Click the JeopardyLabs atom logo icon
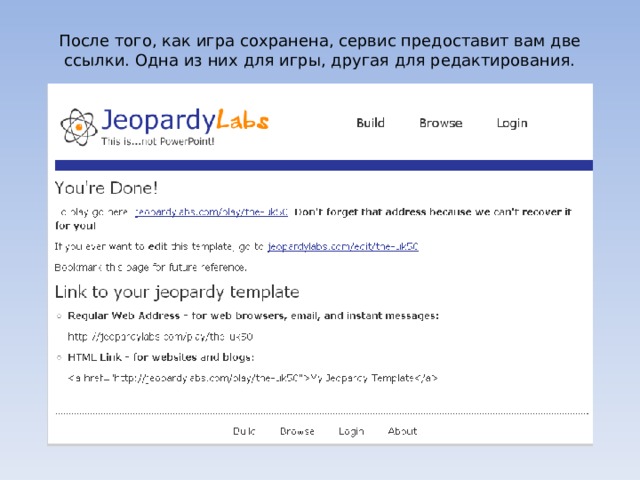The width and height of the screenshot is (640, 480). pos(79,127)
